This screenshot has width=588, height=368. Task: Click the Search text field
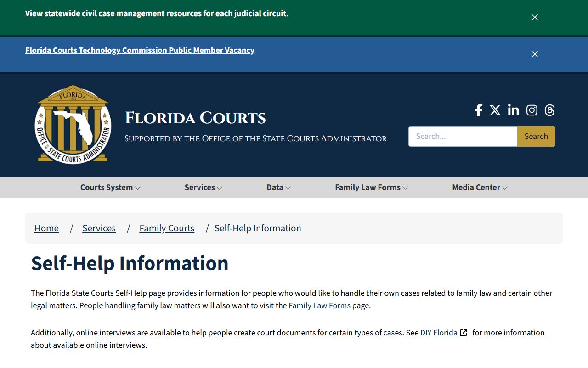click(x=463, y=136)
